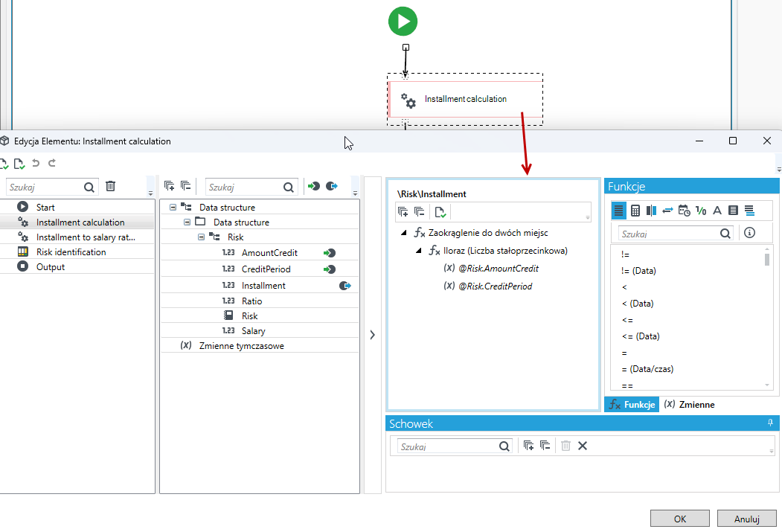Select the calendar date-time functions category
782x532 pixels.
tap(685, 211)
